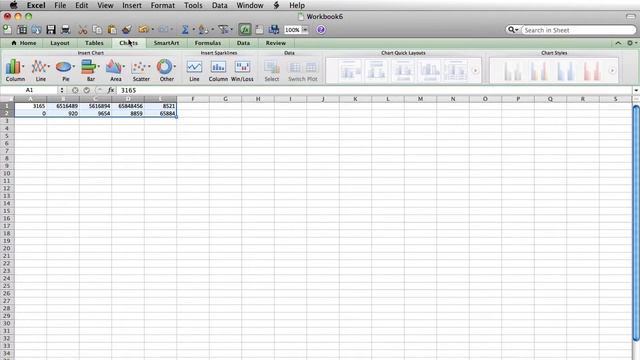Click the Search in Sheet field
Screen dimensions: 640x360
coord(578,30)
